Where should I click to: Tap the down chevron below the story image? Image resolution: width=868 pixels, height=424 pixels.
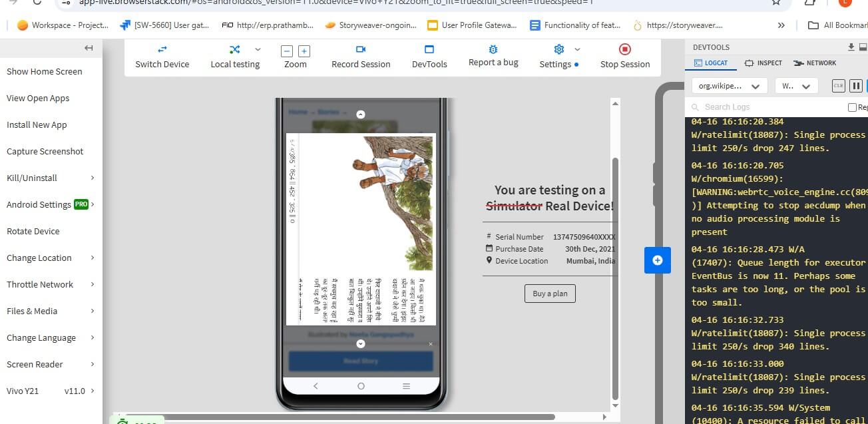click(x=361, y=343)
